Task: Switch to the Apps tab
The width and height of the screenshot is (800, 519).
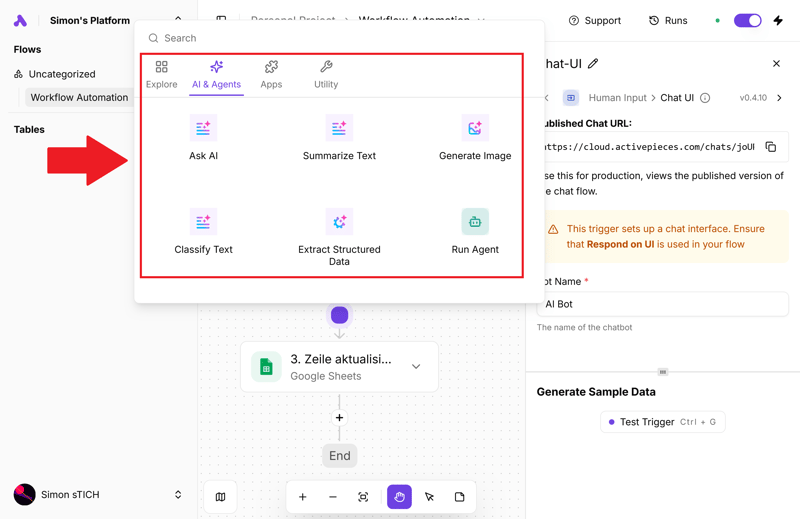Action: [x=271, y=74]
